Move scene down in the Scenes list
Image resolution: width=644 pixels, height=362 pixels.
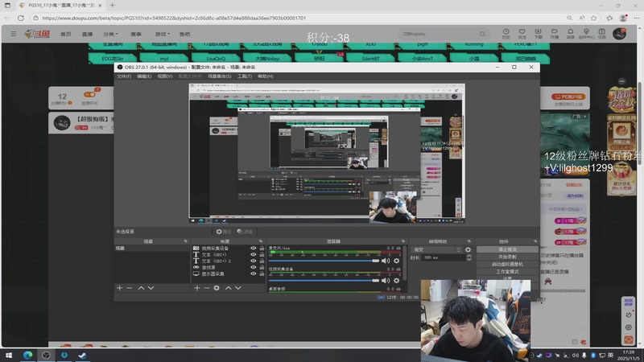click(151, 288)
